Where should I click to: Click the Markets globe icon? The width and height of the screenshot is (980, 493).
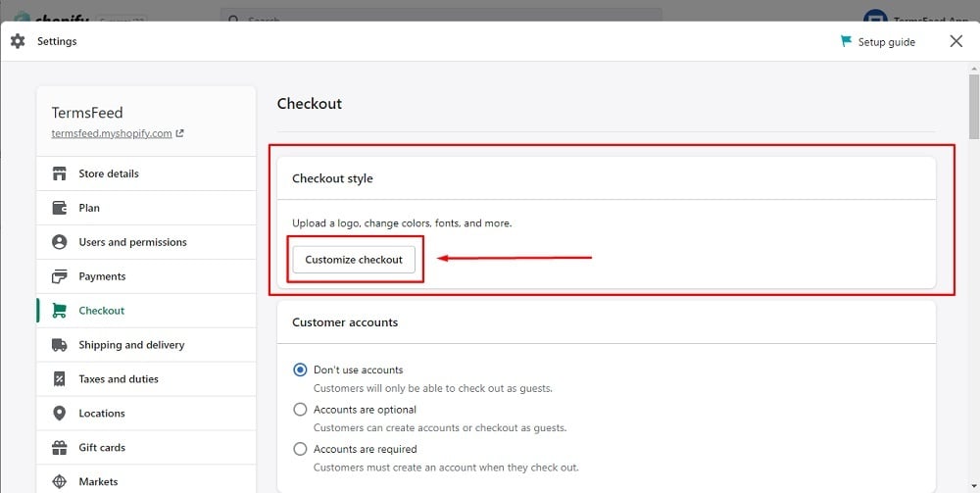(60, 482)
